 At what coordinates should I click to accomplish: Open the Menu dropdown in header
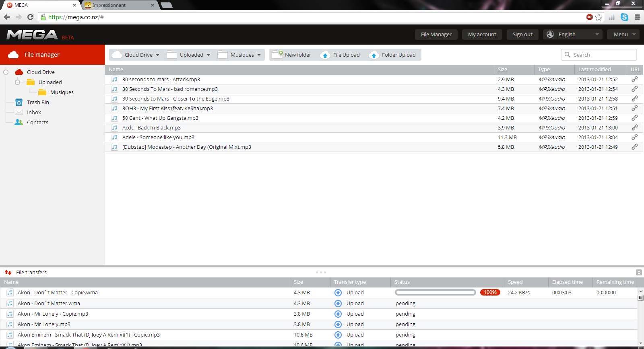point(623,35)
